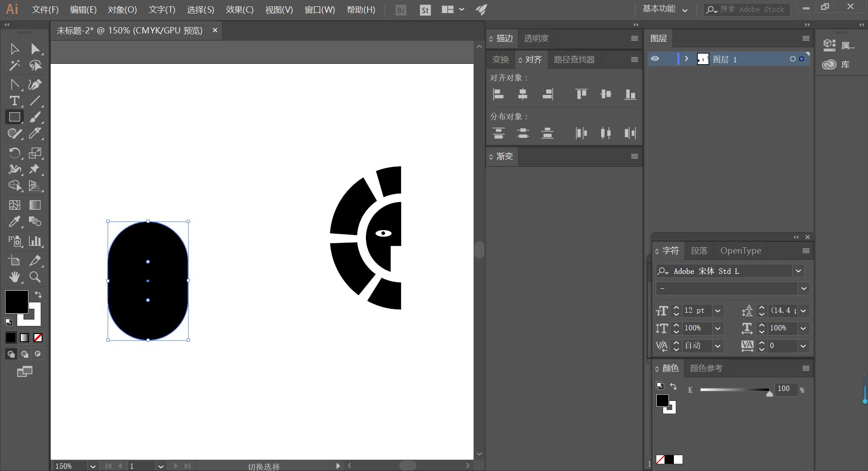Open the artboard number dropdown
Screen dimensions: 868x471
(161, 466)
